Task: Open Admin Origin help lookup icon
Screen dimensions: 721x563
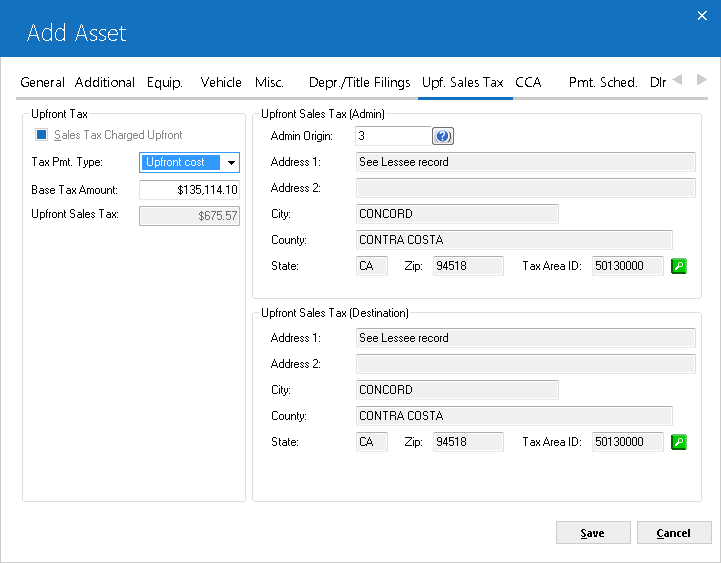Action: coord(443,136)
